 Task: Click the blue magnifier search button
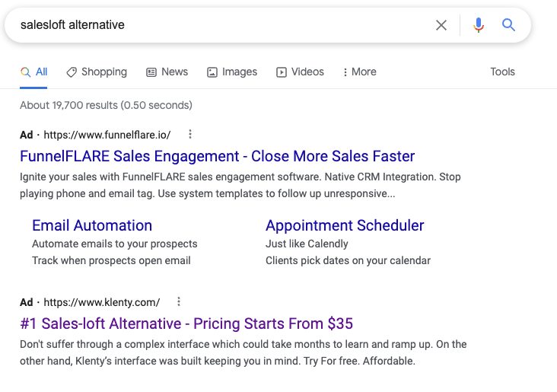pyautogui.click(x=509, y=25)
